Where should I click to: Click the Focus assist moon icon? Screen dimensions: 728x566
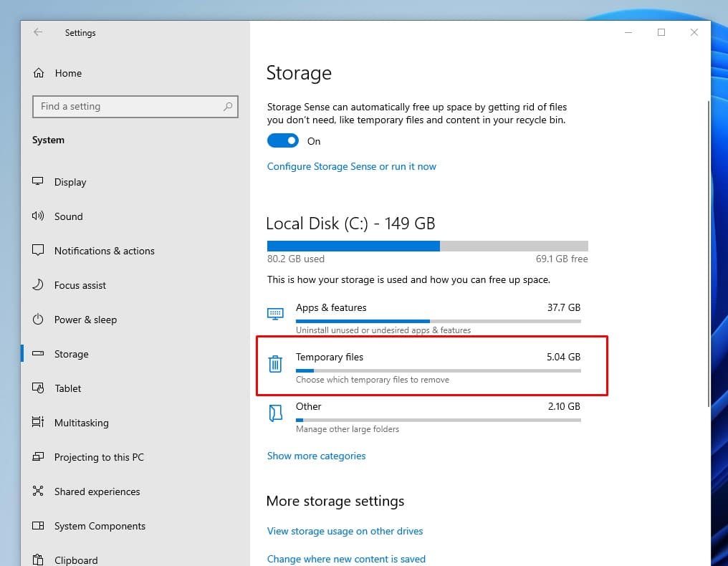[x=39, y=285]
